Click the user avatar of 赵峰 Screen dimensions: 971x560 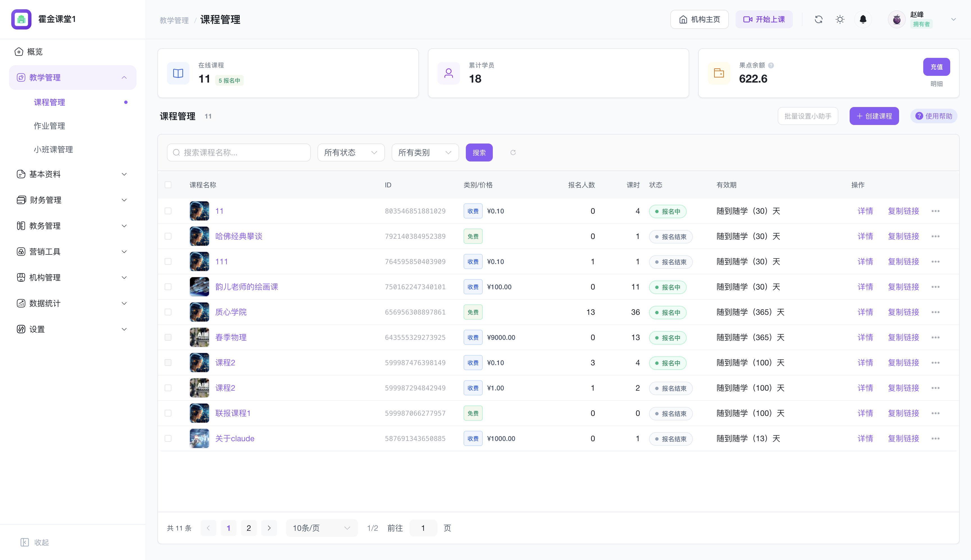897,19
